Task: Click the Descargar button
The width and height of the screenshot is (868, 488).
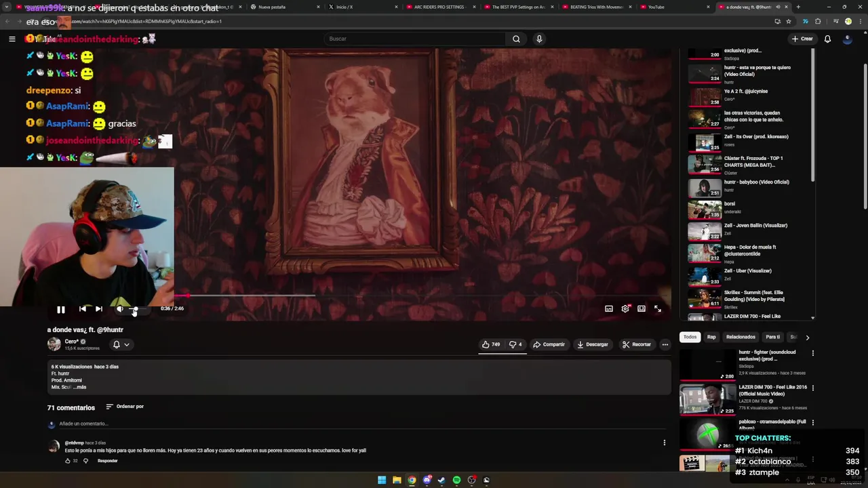Action: tap(593, 344)
